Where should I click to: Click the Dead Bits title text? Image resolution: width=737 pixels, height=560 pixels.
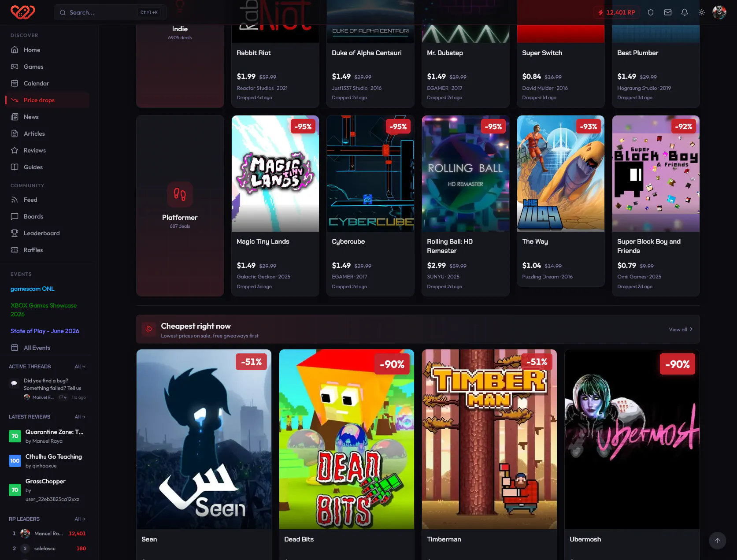[x=299, y=539]
